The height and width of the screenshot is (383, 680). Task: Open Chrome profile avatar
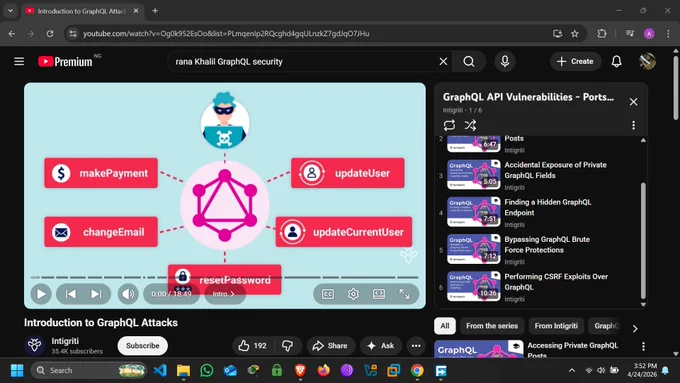coord(649,33)
